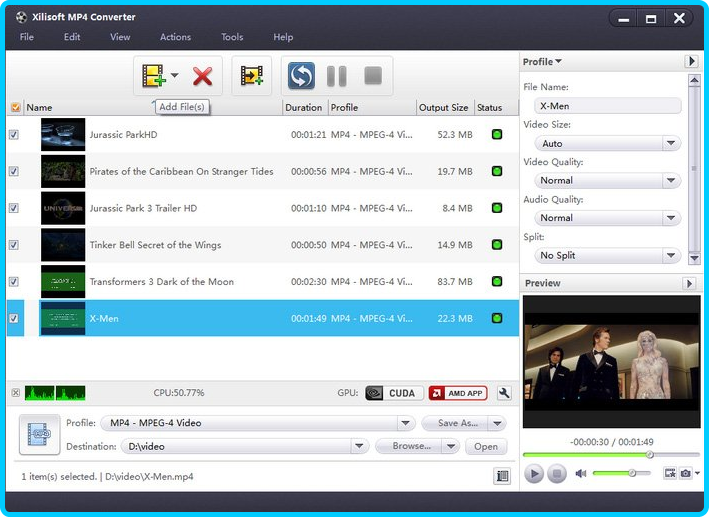Click the AMD APP acceleration badge
Image resolution: width=709 pixels, height=517 pixels.
coord(457,393)
